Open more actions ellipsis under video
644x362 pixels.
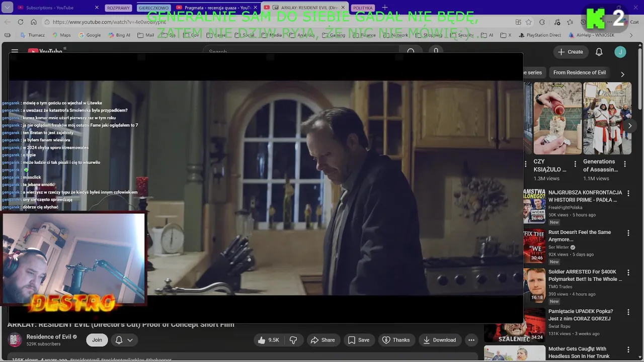point(471,340)
